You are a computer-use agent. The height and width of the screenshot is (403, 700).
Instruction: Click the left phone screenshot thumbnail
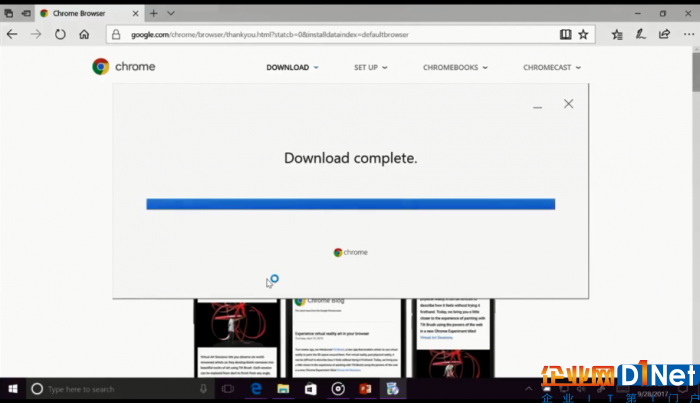[x=237, y=338]
